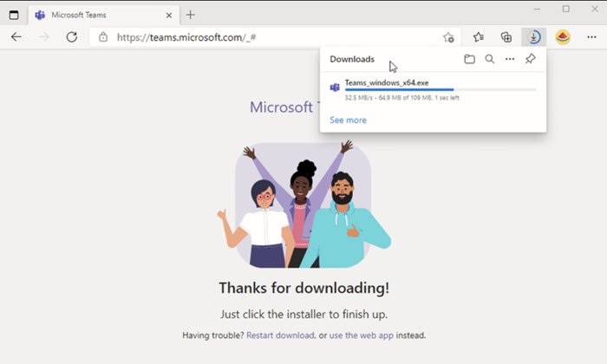This screenshot has width=607, height=364.
Task: Open the tab actions menu icon
Action: pyautogui.click(x=14, y=15)
